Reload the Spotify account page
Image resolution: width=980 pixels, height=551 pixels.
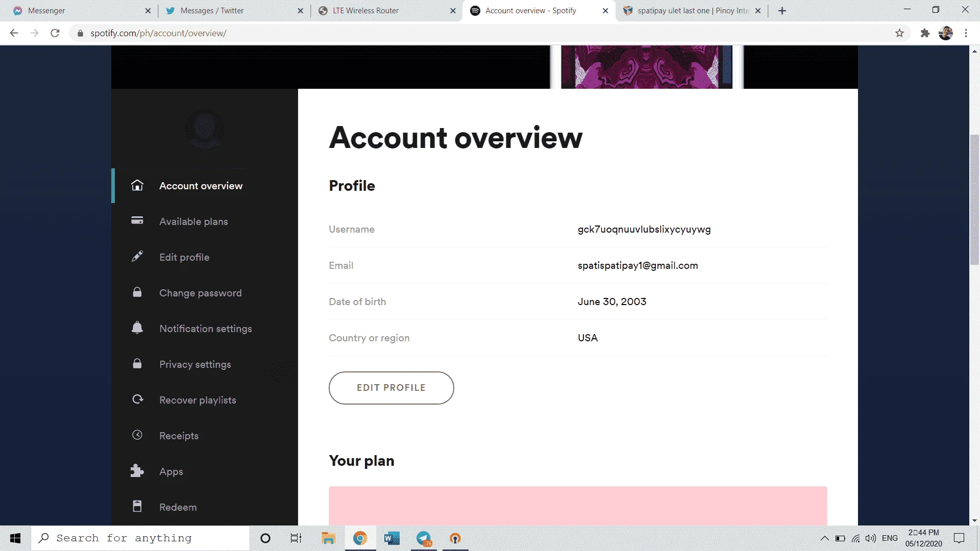55,33
